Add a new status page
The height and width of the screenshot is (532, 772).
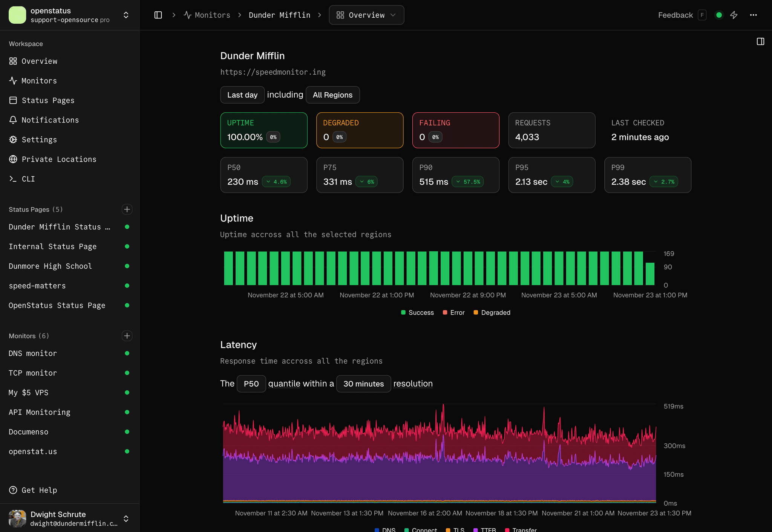pos(127,209)
